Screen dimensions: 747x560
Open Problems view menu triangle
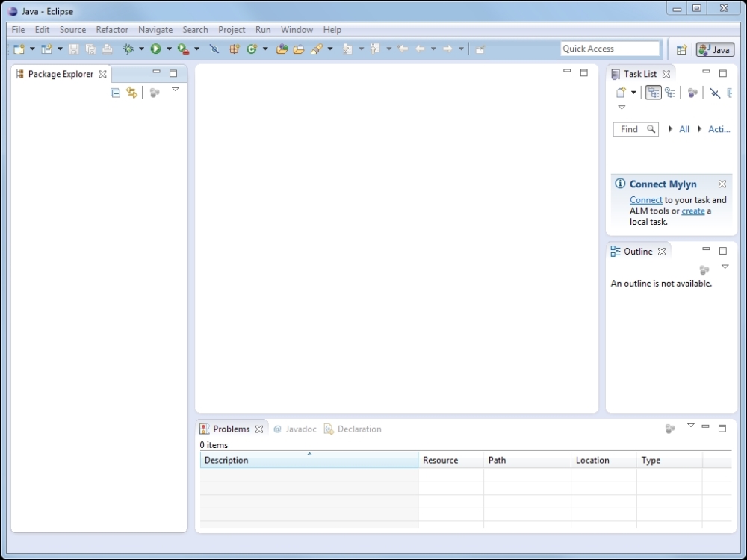coord(691,426)
